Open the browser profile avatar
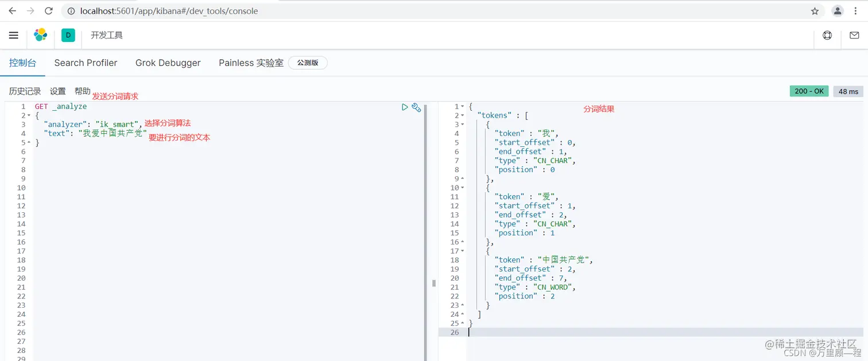This screenshot has width=868, height=361. click(x=838, y=11)
